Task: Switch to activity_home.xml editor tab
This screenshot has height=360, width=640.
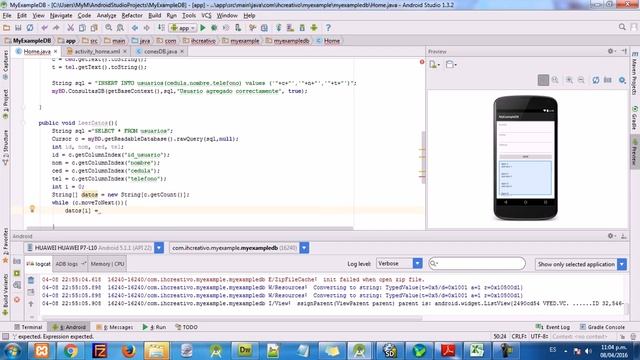Action: coord(96,51)
